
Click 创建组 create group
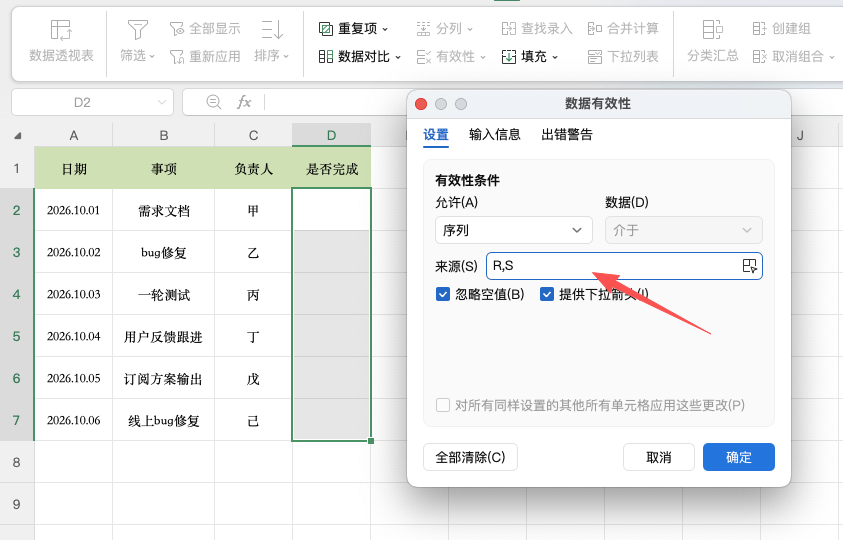pyautogui.click(x=781, y=29)
